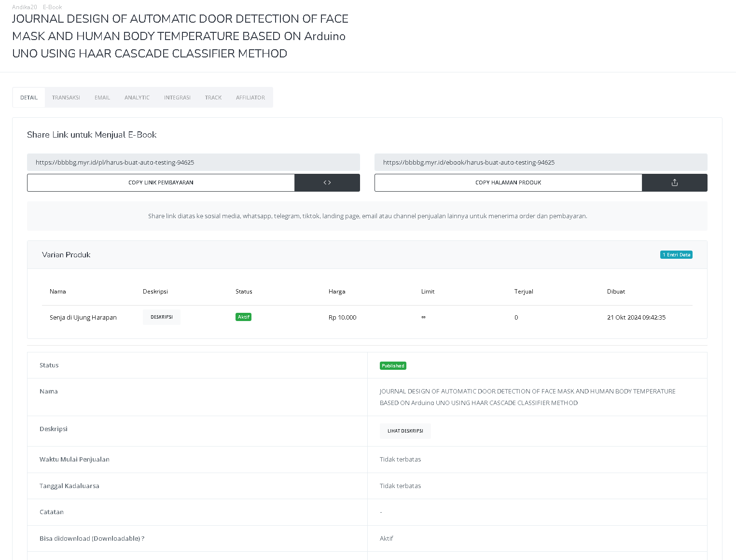Click the Published status badge
Image resolution: width=736 pixels, height=560 pixels.
[x=393, y=366]
